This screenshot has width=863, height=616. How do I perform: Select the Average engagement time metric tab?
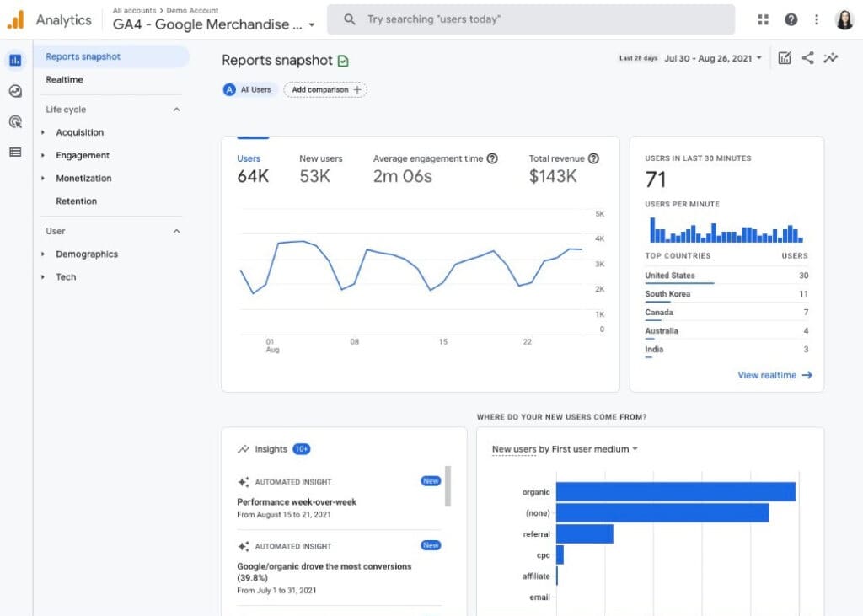pyautogui.click(x=435, y=169)
